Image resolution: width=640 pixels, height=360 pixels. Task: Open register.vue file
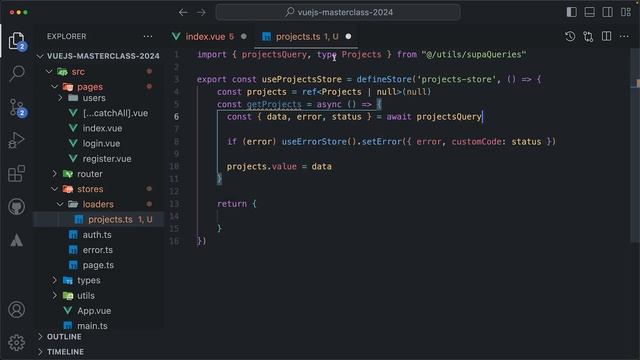(x=107, y=159)
